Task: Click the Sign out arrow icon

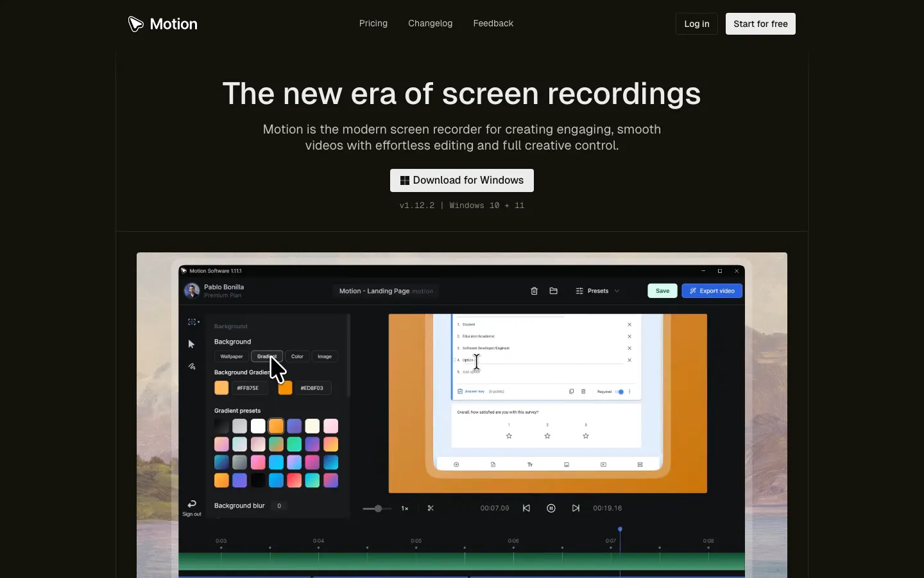Action: [191, 504]
